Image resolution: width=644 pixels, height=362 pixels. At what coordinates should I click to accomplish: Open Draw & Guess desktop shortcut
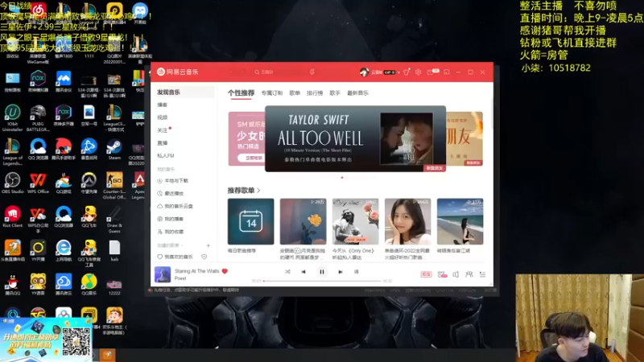pos(114,220)
